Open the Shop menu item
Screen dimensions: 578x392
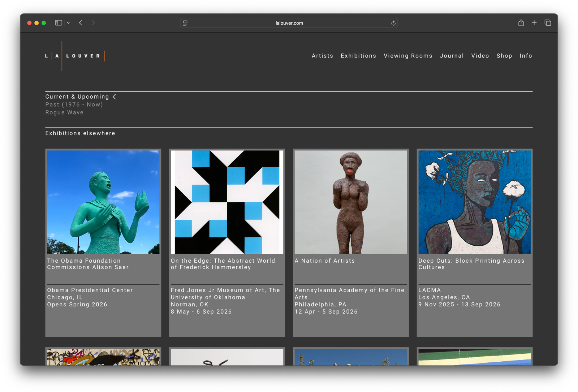coord(504,56)
